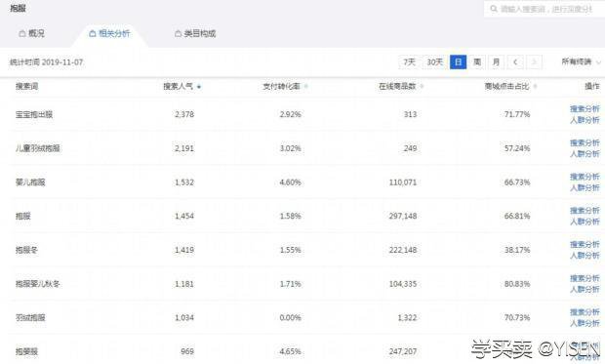605x364 pixels.
Task: Open the 所有终端 dropdown
Action: click(581, 61)
